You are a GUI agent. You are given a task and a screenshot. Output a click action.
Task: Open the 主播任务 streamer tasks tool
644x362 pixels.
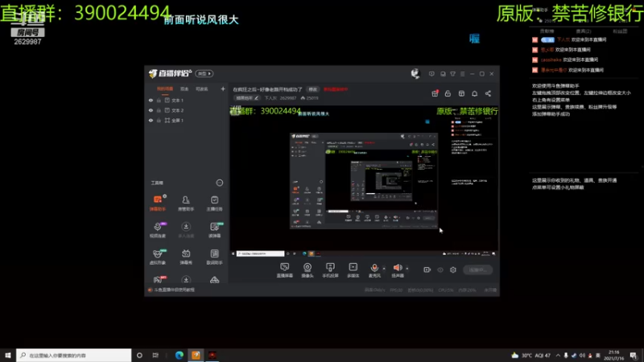[x=214, y=204]
